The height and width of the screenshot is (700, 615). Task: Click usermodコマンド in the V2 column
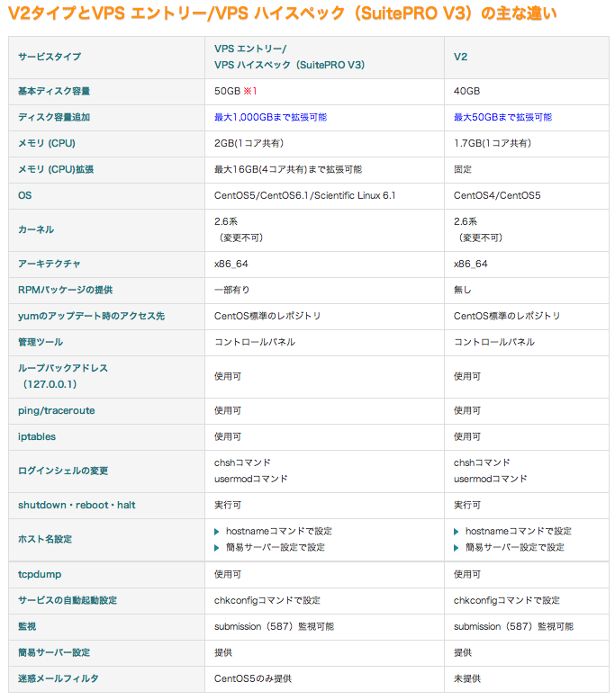click(491, 479)
